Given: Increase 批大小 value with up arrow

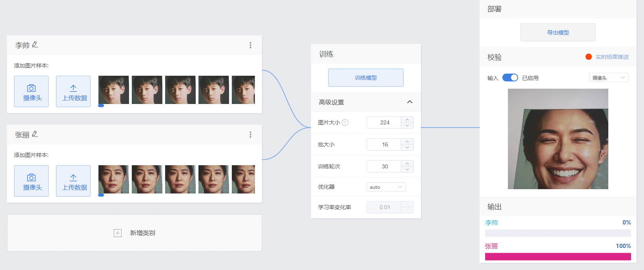Looking at the screenshot, I should pyautogui.click(x=407, y=142).
